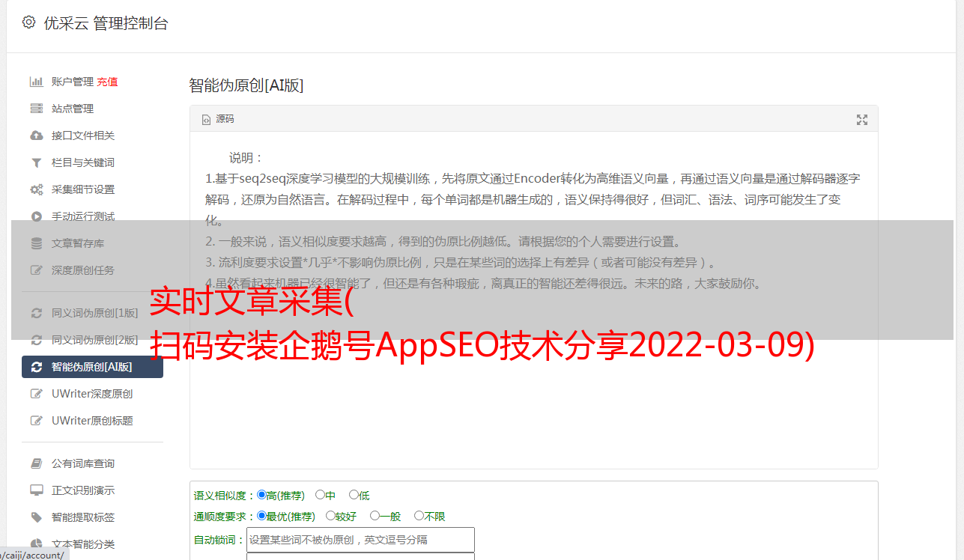The image size is (964, 560).
Task: Click the 自动锁词： label
Action: (x=219, y=540)
